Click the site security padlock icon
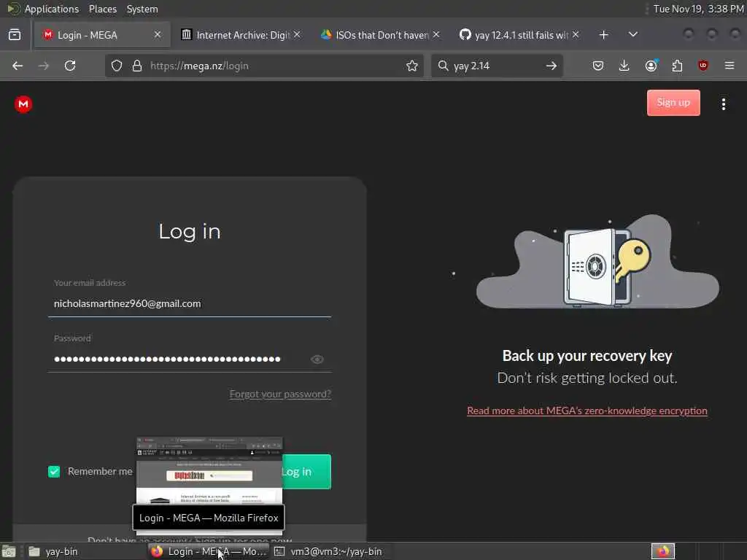 click(137, 66)
